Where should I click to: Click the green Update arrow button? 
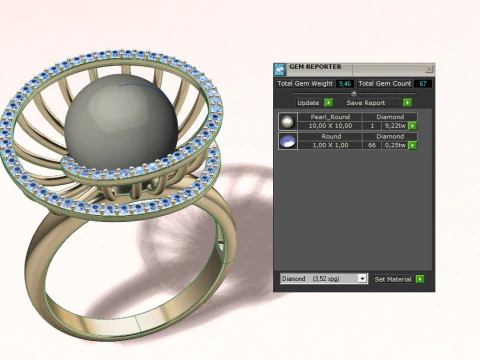[328, 103]
